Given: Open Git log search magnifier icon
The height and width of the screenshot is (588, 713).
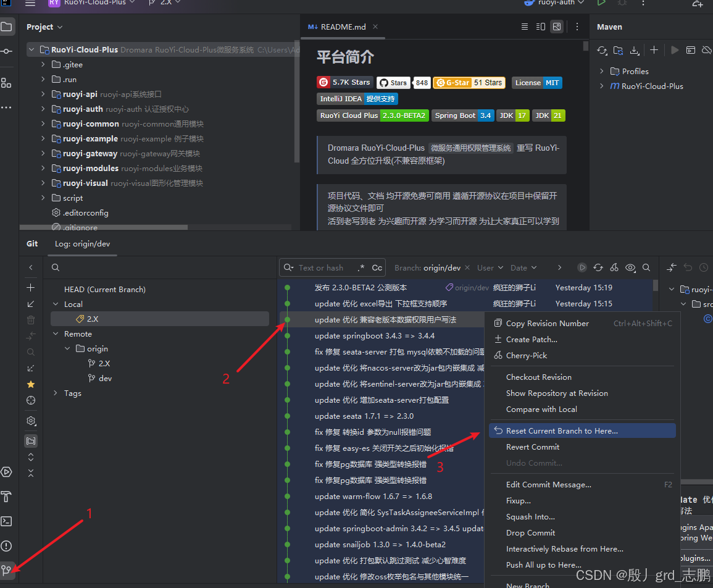Looking at the screenshot, I should 646,267.
